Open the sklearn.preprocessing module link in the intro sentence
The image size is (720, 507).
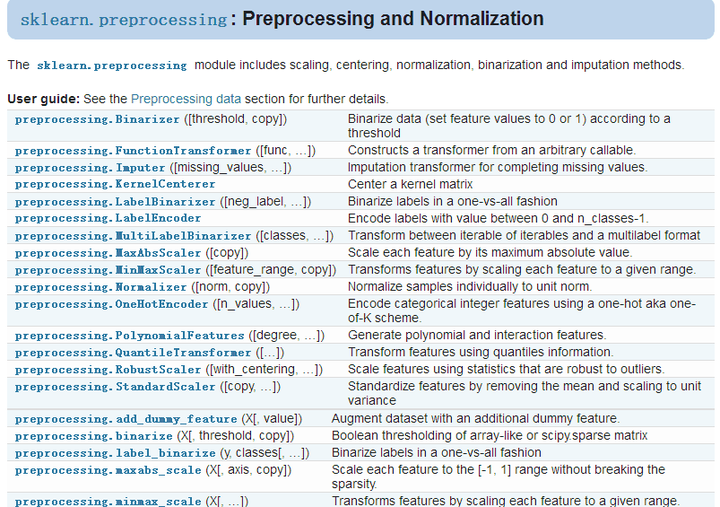(x=111, y=65)
